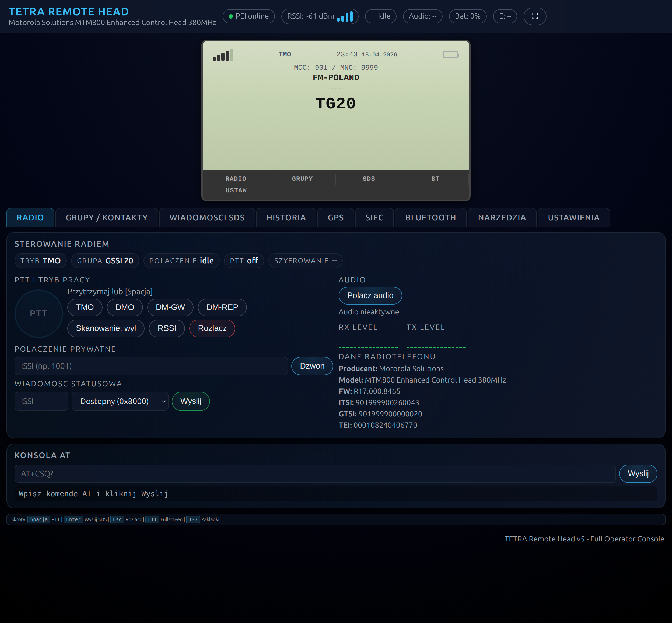Switch to the BLUETOOTH tab
This screenshot has height=623, width=672.
pos(430,217)
